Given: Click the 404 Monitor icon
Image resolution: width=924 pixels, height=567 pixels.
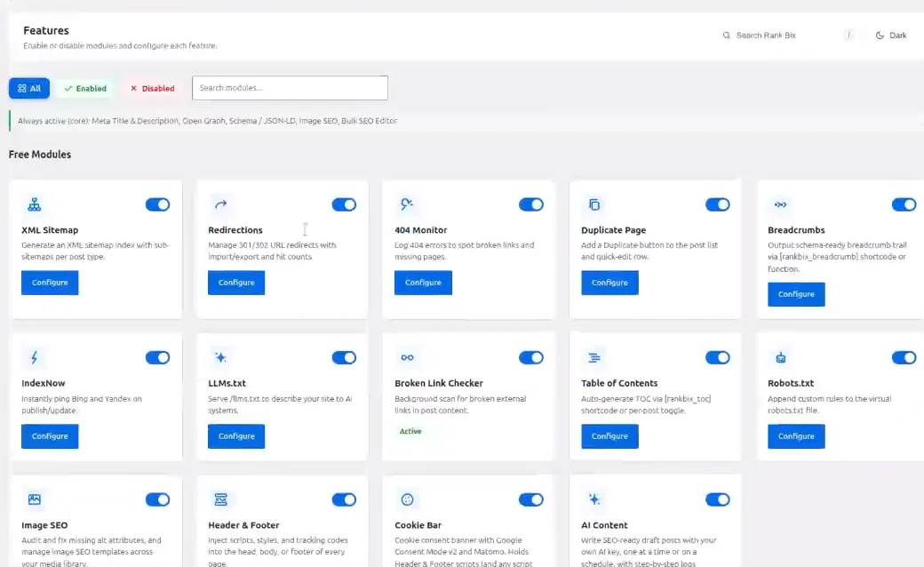Looking at the screenshot, I should (407, 204).
